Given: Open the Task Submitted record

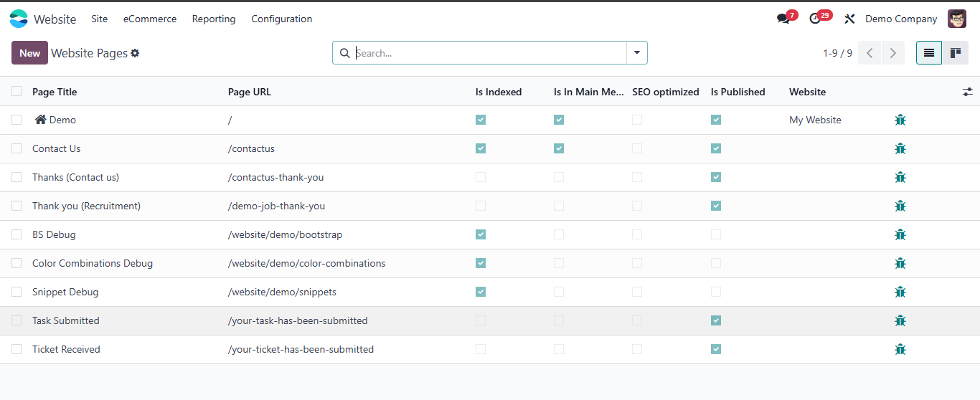Looking at the screenshot, I should coord(66,320).
